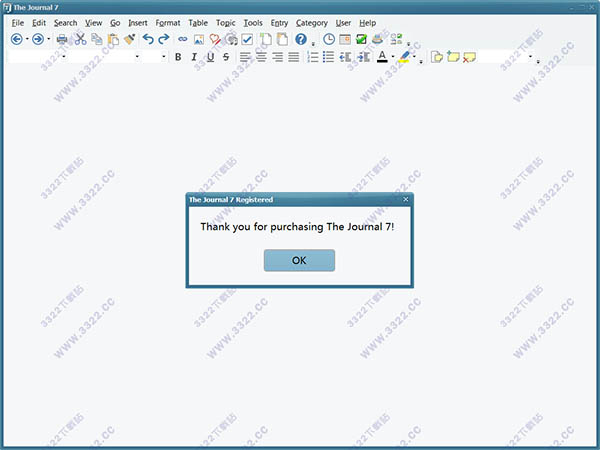Align text left
600x450 pixels.
[x=245, y=57]
